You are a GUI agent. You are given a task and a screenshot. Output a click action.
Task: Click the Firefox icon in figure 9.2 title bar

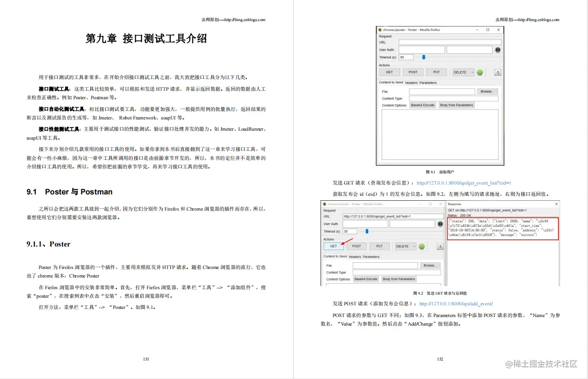[x=324, y=204]
